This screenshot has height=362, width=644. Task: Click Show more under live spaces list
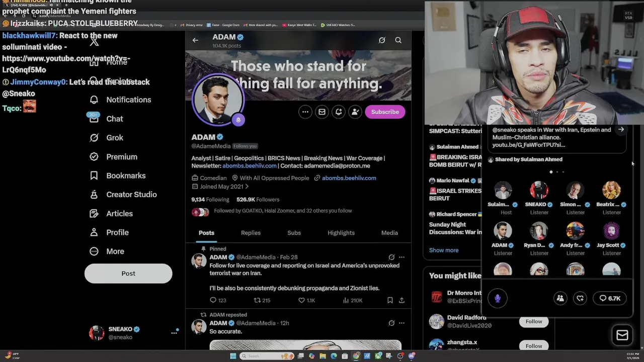click(x=444, y=250)
